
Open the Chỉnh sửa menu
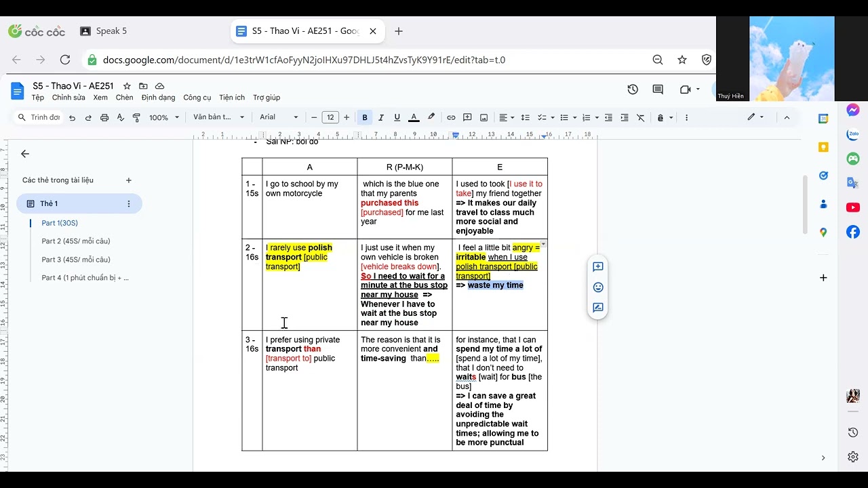pyautogui.click(x=68, y=98)
